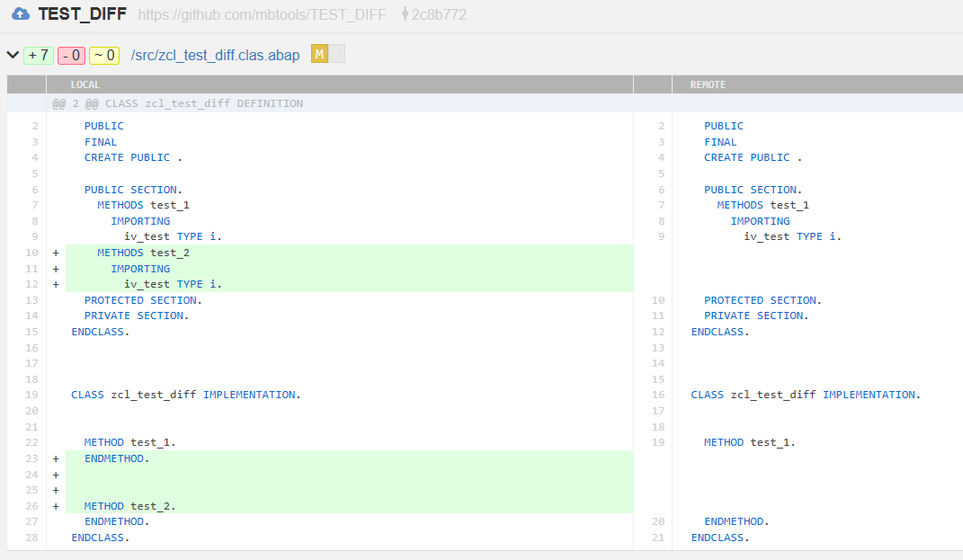
Task: Click added 'ENDMETHOD.' line 23 in local pane
Action: pyautogui.click(x=117, y=458)
